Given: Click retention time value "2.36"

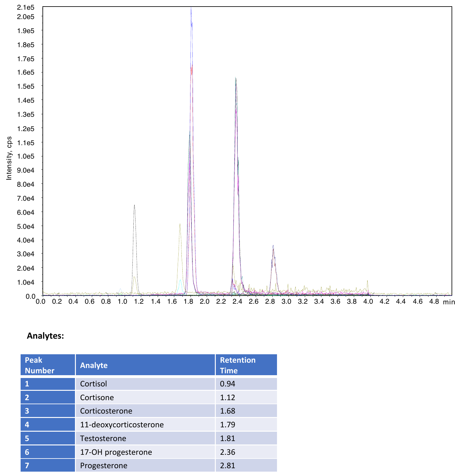Looking at the screenshot, I should tap(228, 452).
